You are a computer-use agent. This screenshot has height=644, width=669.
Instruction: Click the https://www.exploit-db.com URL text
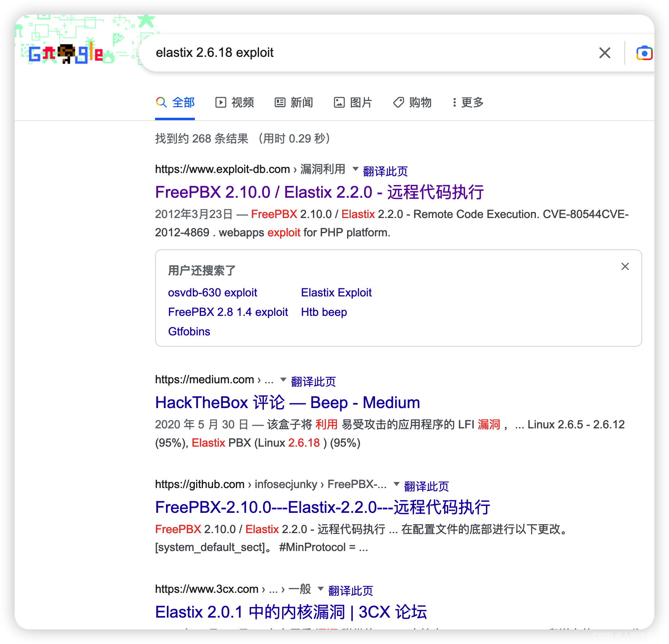click(222, 169)
